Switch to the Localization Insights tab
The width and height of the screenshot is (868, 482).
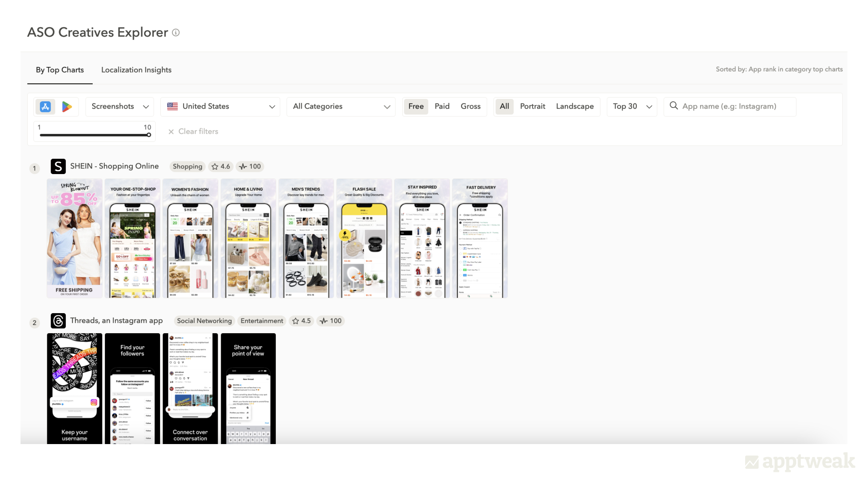coord(136,70)
